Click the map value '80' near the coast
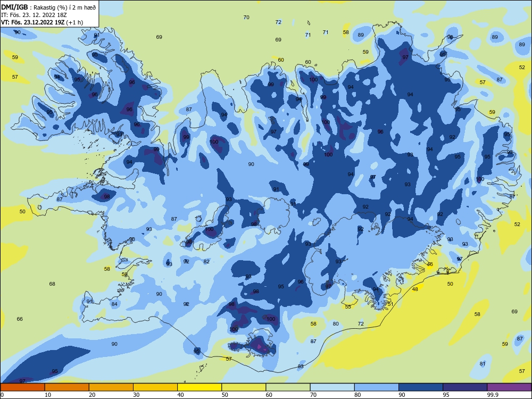 coord(336,323)
